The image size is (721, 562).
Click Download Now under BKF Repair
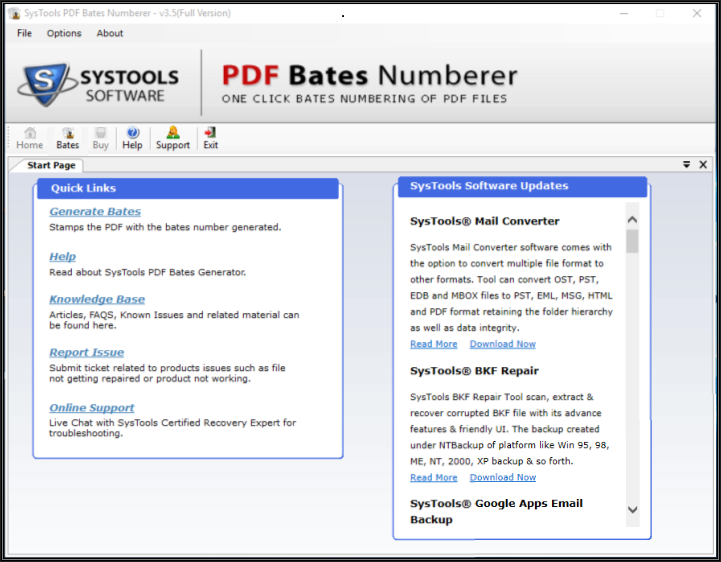coord(503,477)
